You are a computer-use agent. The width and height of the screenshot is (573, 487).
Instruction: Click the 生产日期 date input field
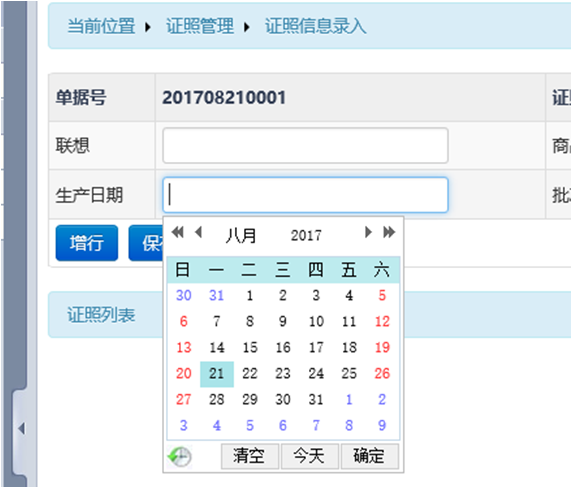[306, 195]
